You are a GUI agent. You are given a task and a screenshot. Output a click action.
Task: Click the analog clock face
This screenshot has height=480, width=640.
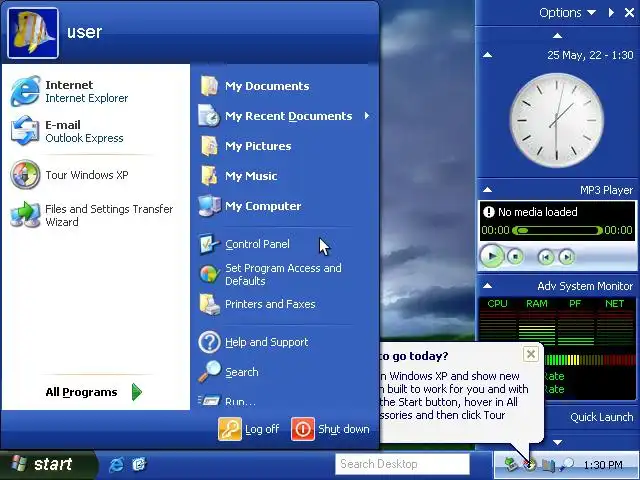557,121
